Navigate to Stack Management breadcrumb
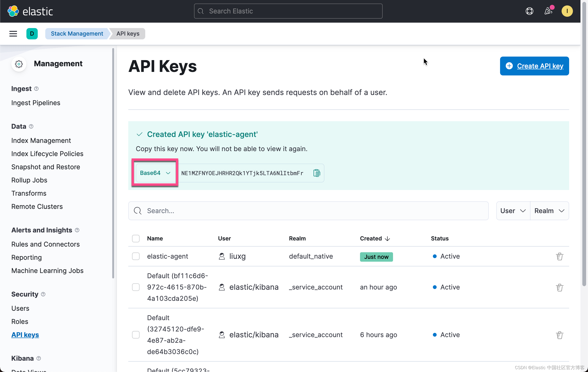 tap(77, 34)
